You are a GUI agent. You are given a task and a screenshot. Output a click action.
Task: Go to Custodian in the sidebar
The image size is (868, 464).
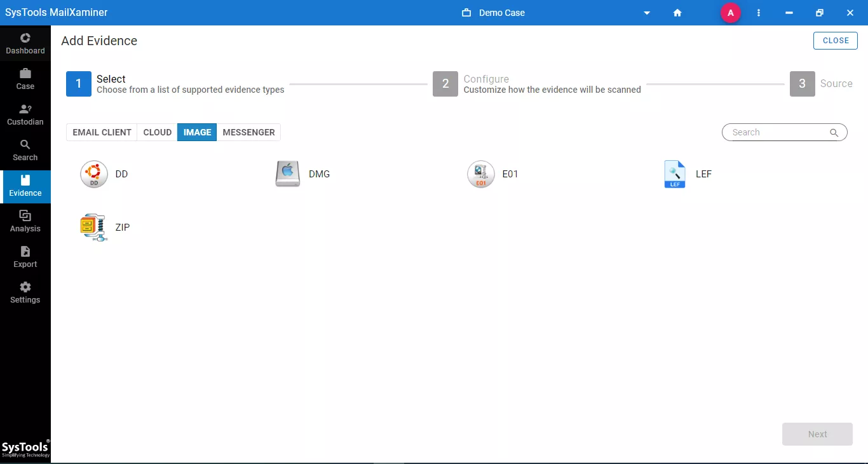point(25,114)
